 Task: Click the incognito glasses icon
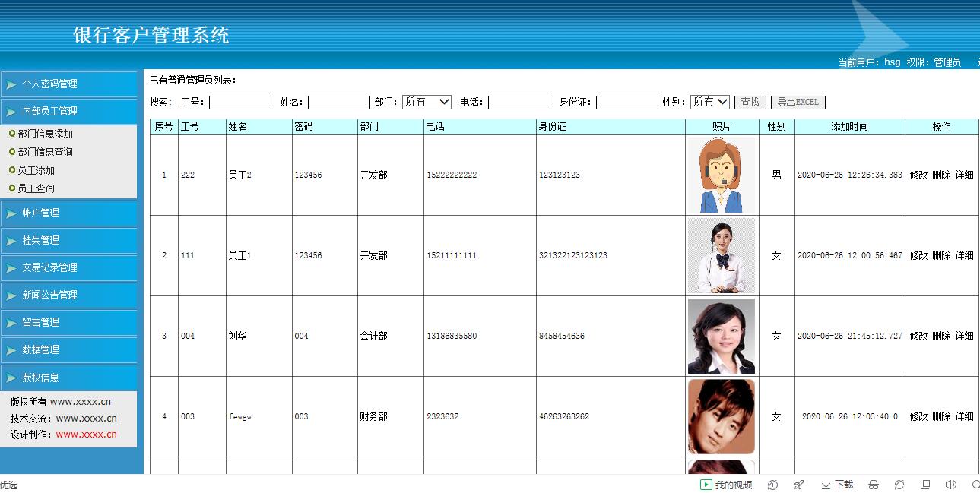tap(874, 485)
